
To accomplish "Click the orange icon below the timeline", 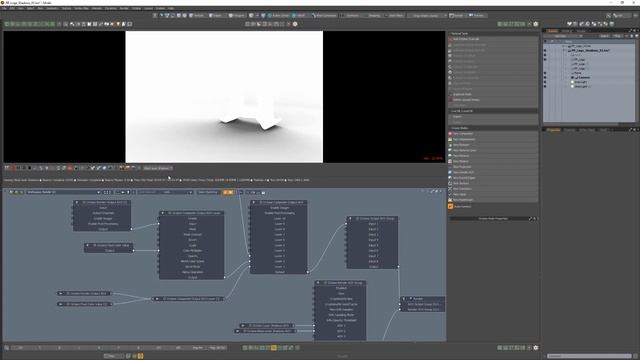I will tap(140, 356).
